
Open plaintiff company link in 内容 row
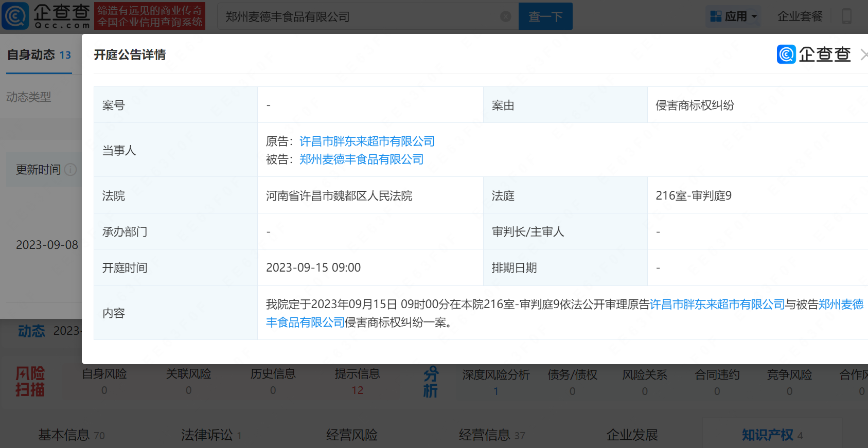717,304
